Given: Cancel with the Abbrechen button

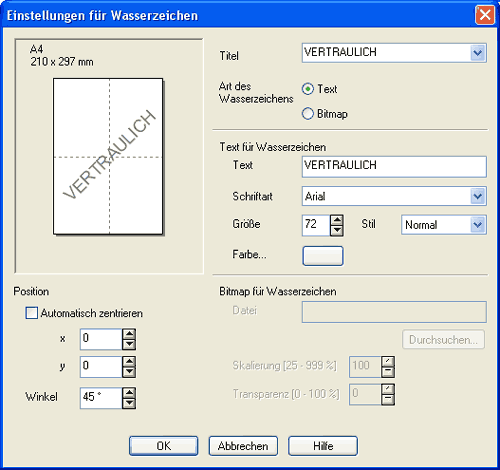Looking at the screenshot, I should coord(243,446).
